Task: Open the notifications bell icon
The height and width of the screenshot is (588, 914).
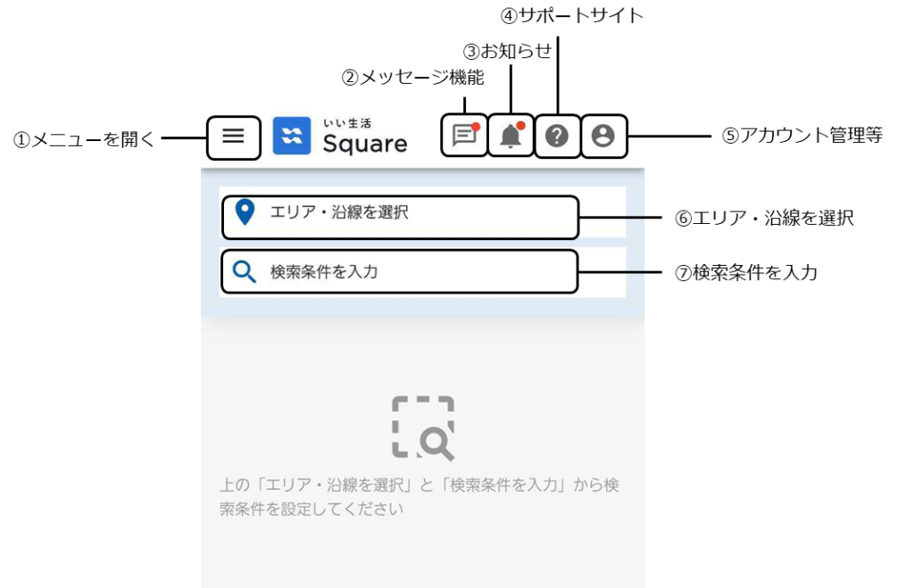Action: 511,136
